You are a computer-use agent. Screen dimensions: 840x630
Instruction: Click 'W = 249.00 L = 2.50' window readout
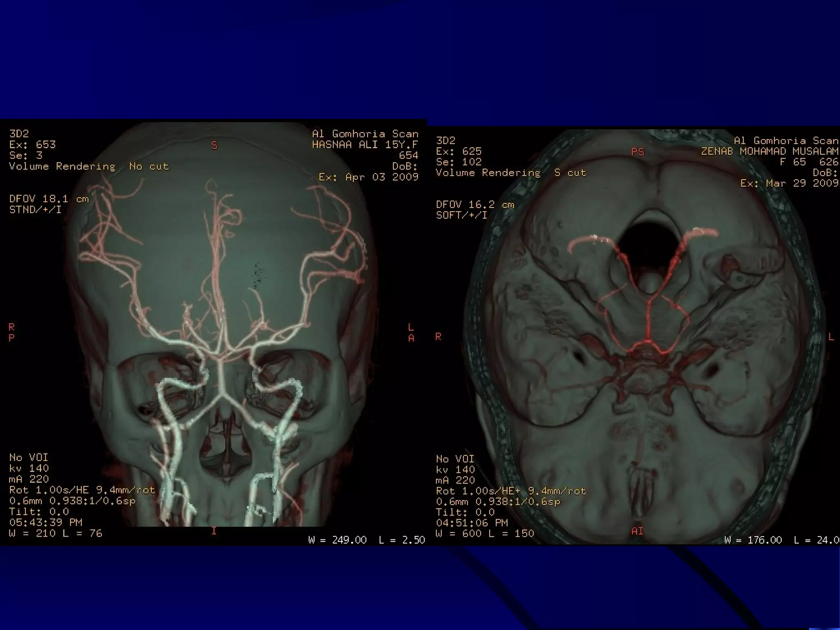click(366, 540)
